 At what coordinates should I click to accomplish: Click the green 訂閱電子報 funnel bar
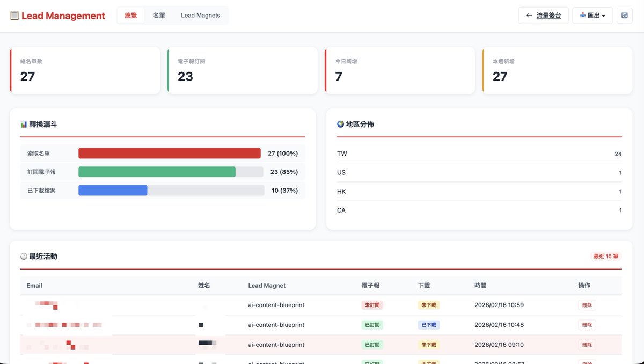click(x=157, y=172)
